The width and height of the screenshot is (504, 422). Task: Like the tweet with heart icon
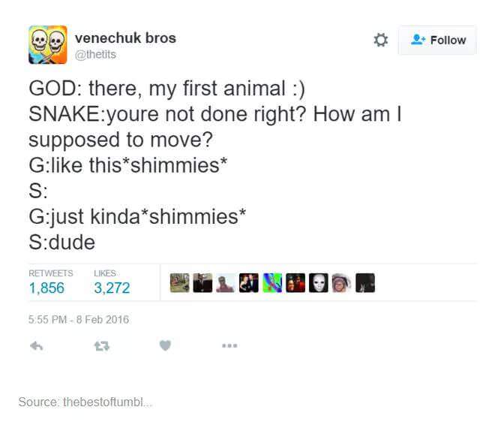point(165,345)
